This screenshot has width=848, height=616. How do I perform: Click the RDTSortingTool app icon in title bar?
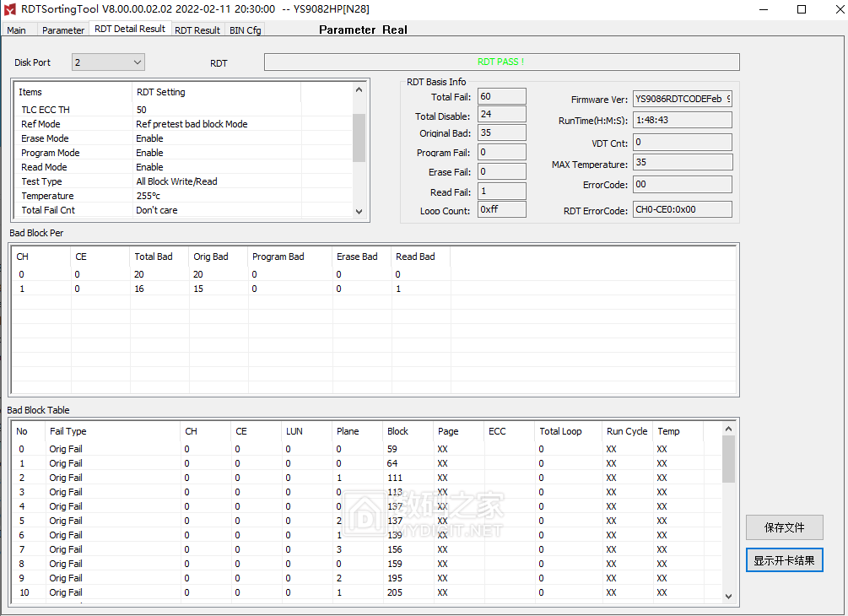(11, 9)
